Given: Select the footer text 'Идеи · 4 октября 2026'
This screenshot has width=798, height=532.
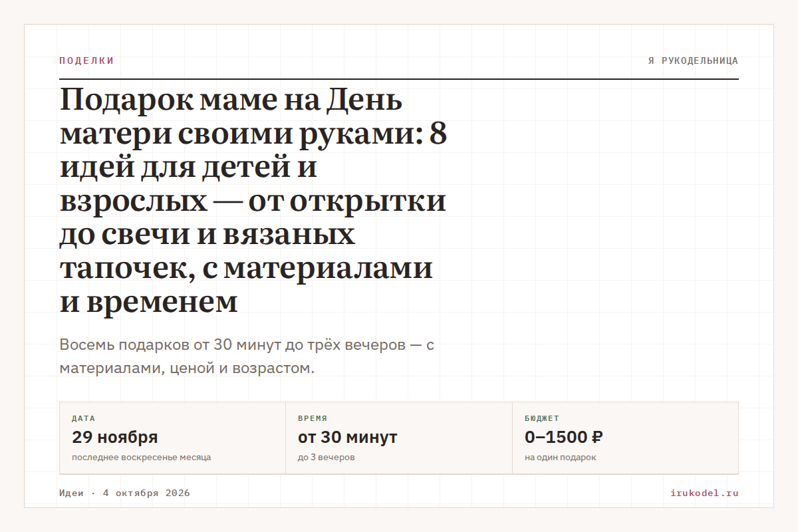Looking at the screenshot, I should coord(124,493).
